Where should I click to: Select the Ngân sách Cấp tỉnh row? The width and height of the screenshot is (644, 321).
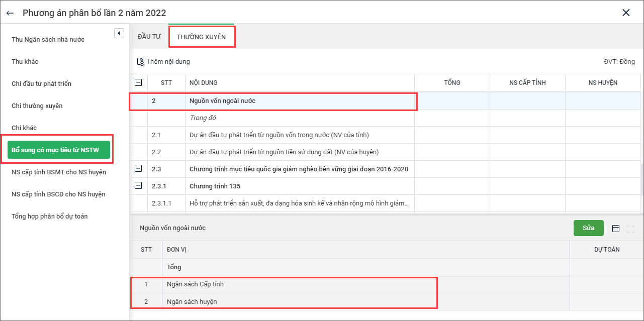click(195, 284)
